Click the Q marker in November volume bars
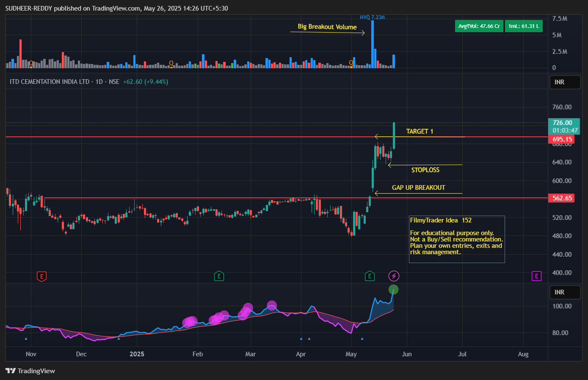This screenshot has height=380, width=588. pyautogui.click(x=31, y=64)
